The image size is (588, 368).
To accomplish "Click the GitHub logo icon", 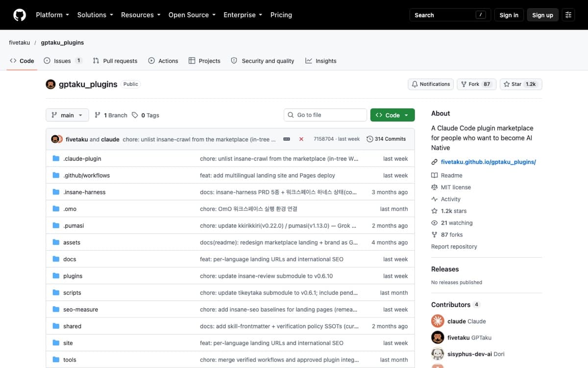I will pos(20,15).
